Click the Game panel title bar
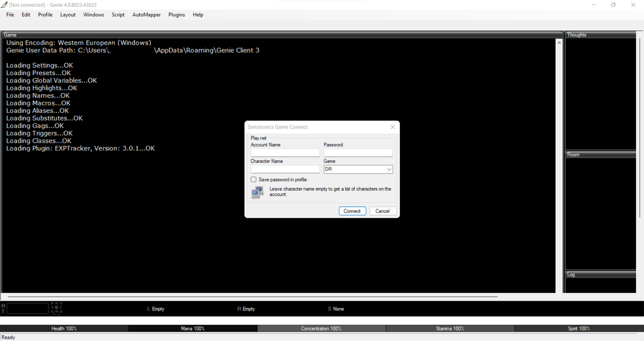 tap(282, 35)
